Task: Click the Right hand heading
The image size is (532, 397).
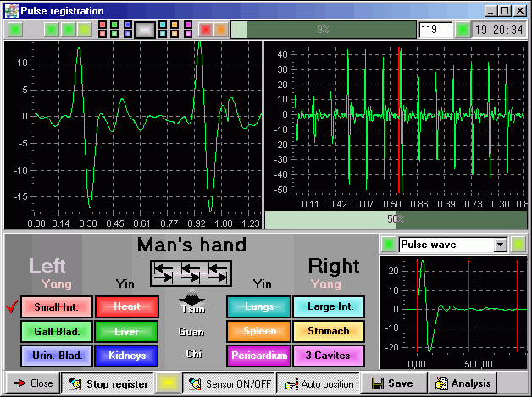Action: coord(334,266)
